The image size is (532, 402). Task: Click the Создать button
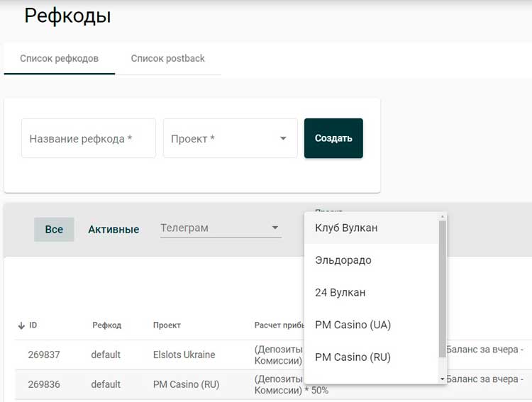pos(333,138)
